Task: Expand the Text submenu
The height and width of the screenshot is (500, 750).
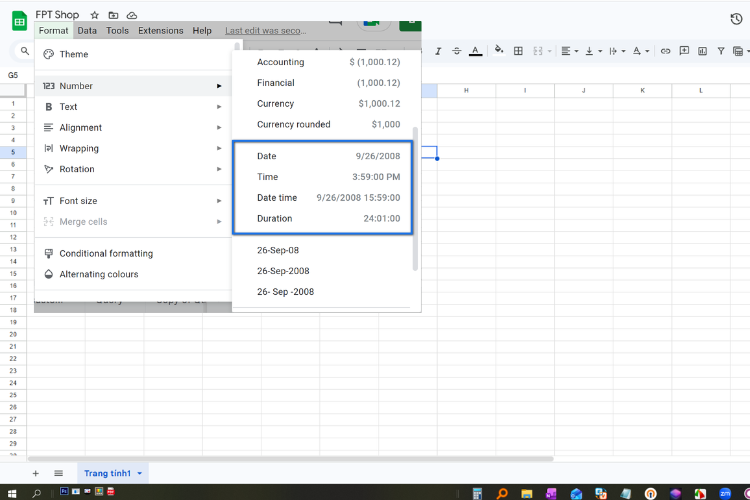Action: (133, 107)
